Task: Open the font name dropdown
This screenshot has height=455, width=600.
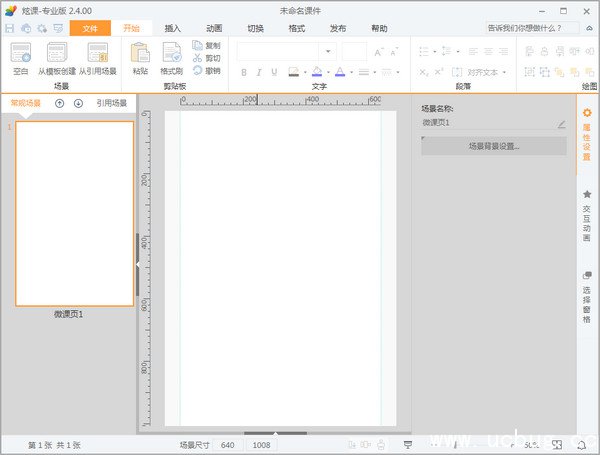Action: (327, 51)
